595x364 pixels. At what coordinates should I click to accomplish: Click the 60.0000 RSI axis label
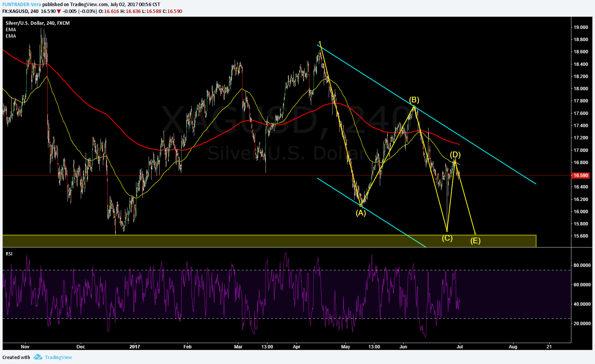[x=582, y=284]
